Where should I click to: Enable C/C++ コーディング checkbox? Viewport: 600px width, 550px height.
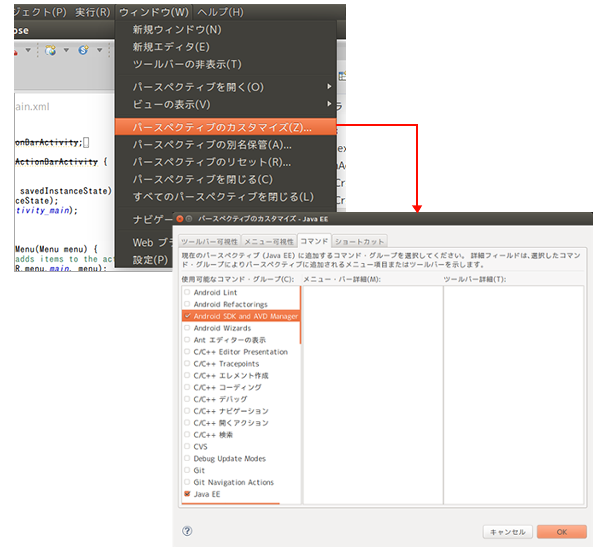187,387
